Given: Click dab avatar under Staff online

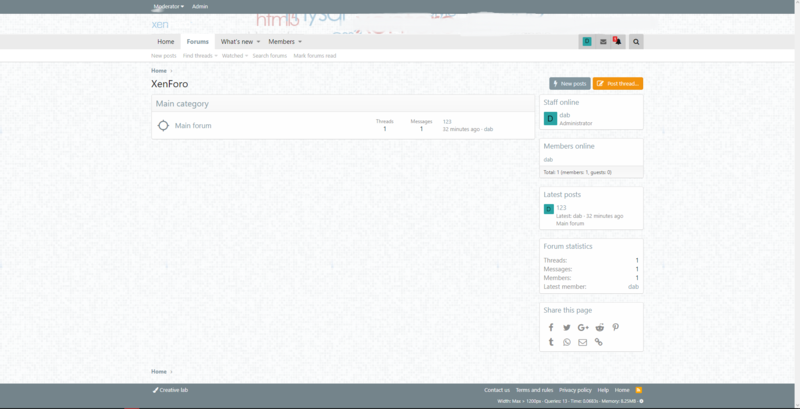Looking at the screenshot, I should pos(550,119).
